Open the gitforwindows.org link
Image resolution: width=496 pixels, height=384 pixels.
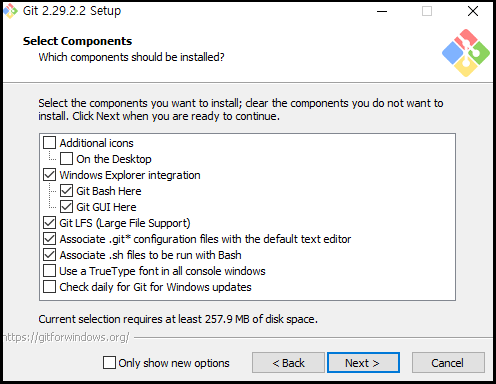tap(66, 337)
